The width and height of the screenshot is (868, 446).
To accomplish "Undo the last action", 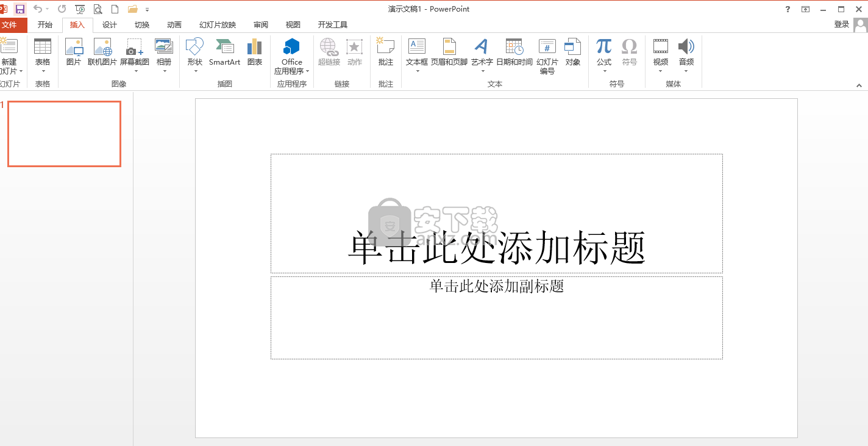I will click(38, 9).
